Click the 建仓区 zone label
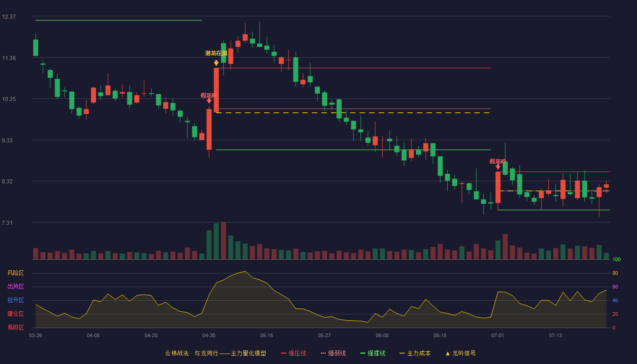This screenshot has width=637, height=364. click(15, 314)
